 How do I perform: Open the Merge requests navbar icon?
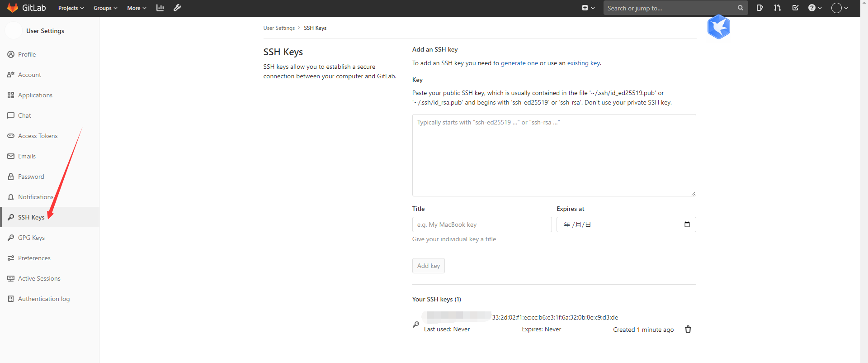777,8
